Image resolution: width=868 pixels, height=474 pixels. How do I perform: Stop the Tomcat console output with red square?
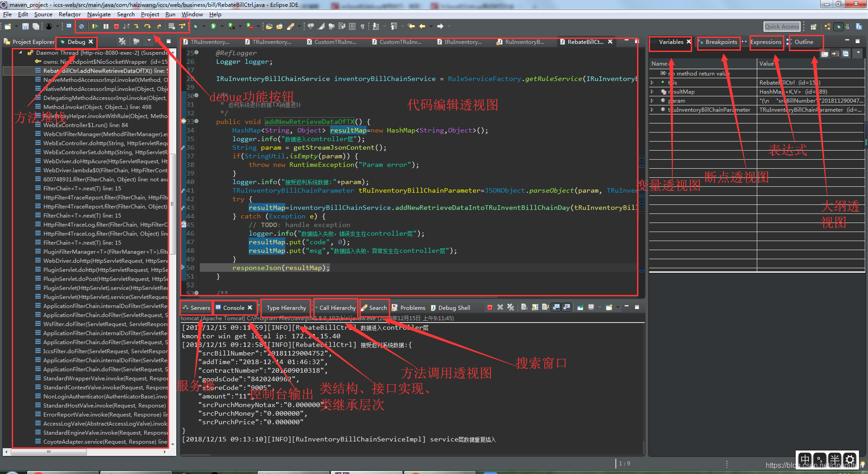click(490, 308)
